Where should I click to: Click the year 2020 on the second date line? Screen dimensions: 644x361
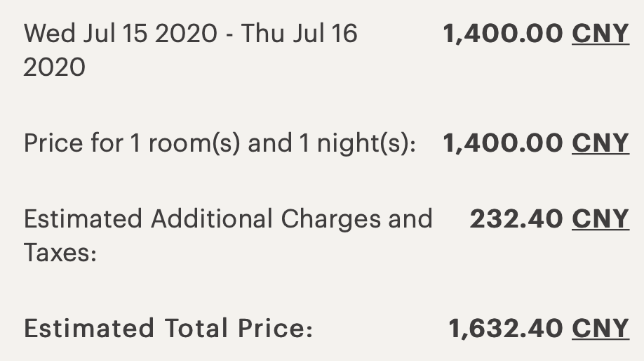click(x=55, y=67)
